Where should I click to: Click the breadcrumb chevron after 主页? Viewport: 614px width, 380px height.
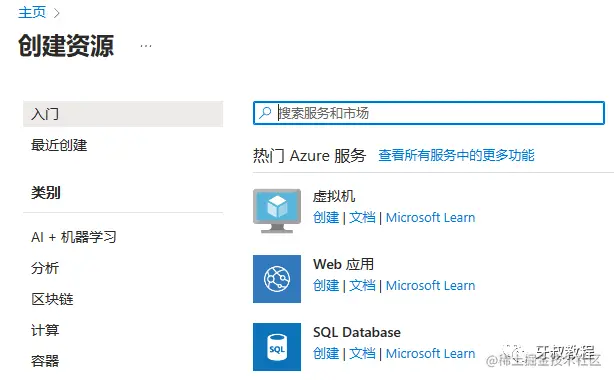click(56, 13)
